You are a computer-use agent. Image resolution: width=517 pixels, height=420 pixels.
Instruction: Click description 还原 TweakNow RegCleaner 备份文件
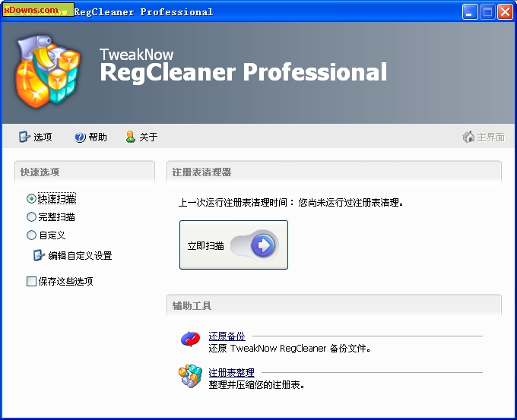pos(290,348)
